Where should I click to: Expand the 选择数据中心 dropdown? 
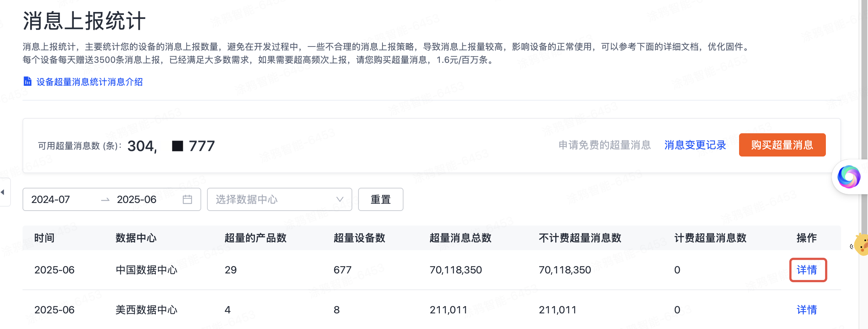coord(279,199)
